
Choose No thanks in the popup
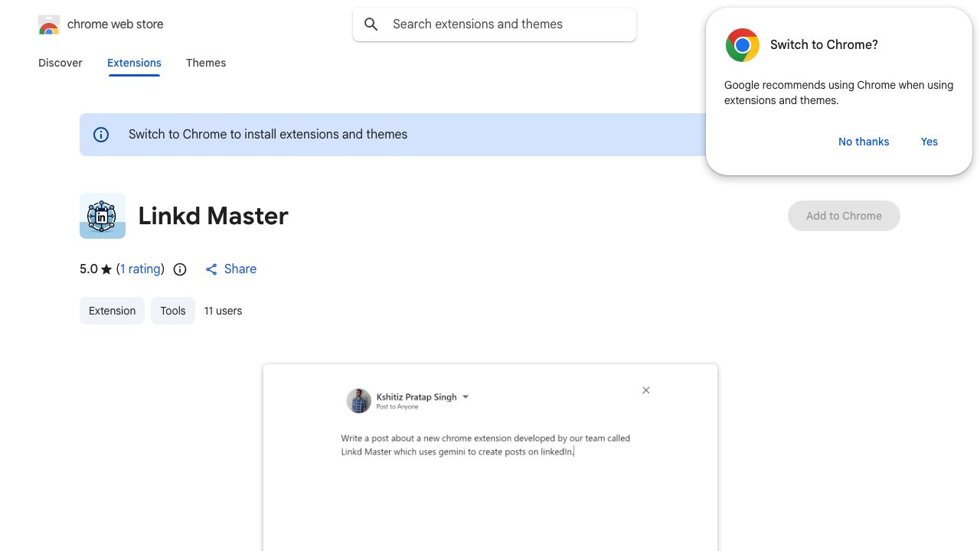(x=864, y=142)
